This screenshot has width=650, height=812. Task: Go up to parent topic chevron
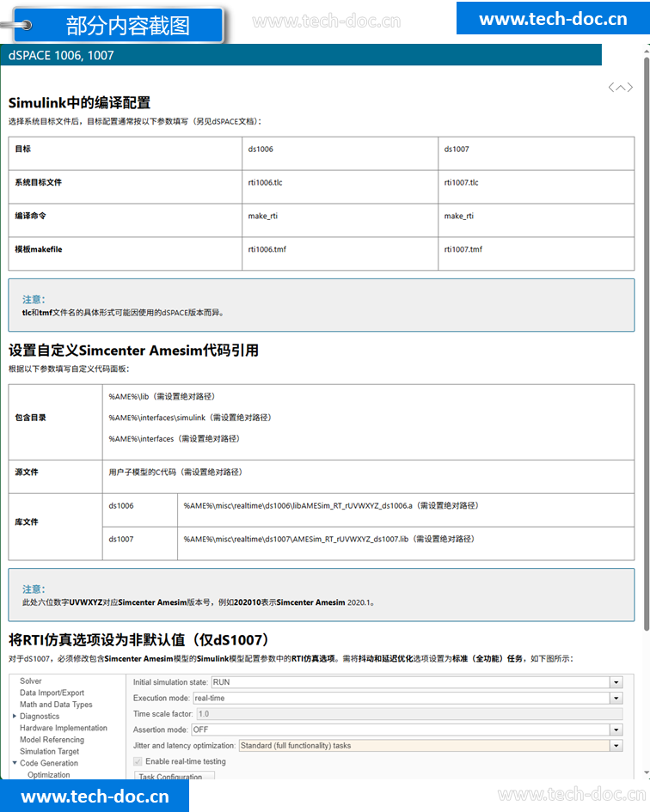(621, 88)
